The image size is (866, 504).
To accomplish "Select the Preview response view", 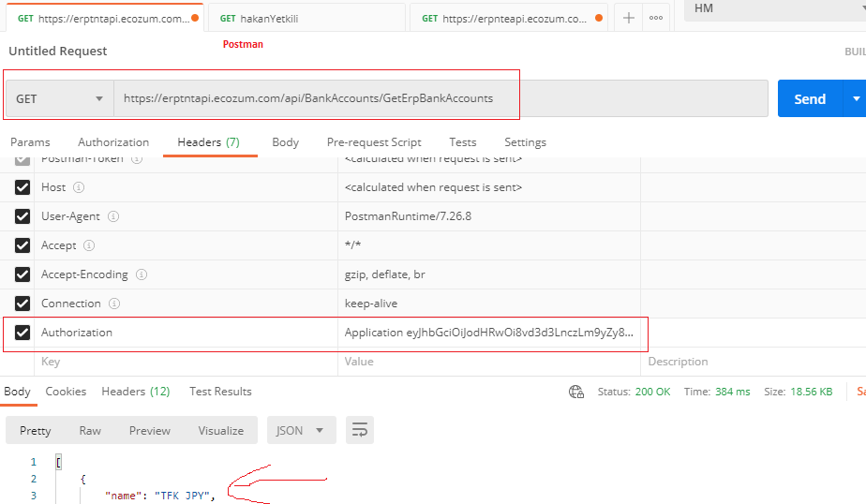I will pyautogui.click(x=150, y=430).
